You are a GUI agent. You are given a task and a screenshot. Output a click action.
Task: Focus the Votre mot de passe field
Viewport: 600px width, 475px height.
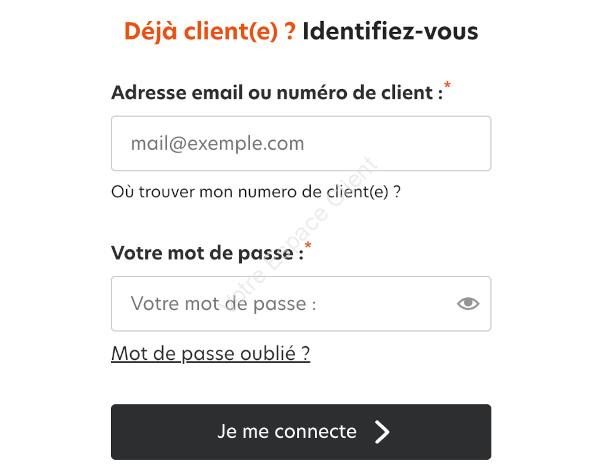(301, 304)
